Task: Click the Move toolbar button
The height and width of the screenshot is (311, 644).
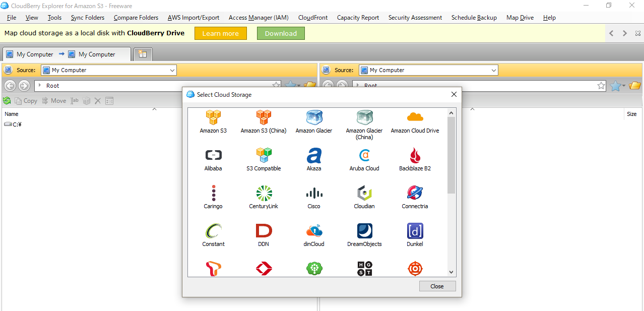Action: 53,101
